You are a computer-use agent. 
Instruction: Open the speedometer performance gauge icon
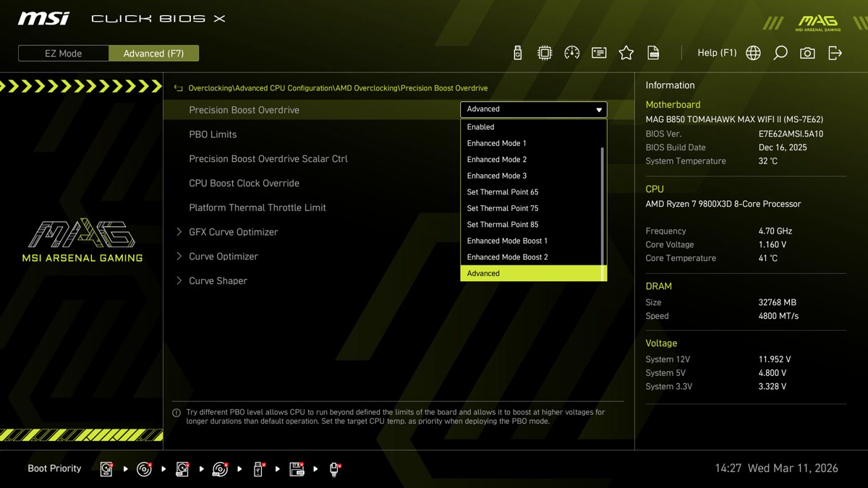coord(571,53)
